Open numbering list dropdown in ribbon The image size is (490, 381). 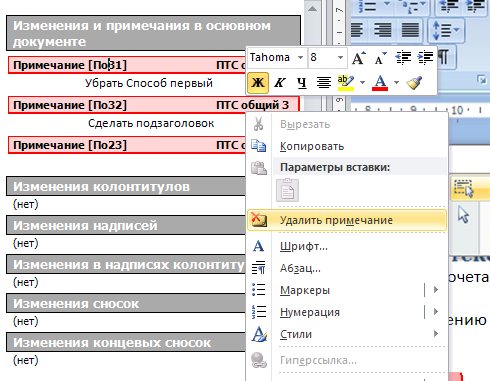(x=387, y=4)
